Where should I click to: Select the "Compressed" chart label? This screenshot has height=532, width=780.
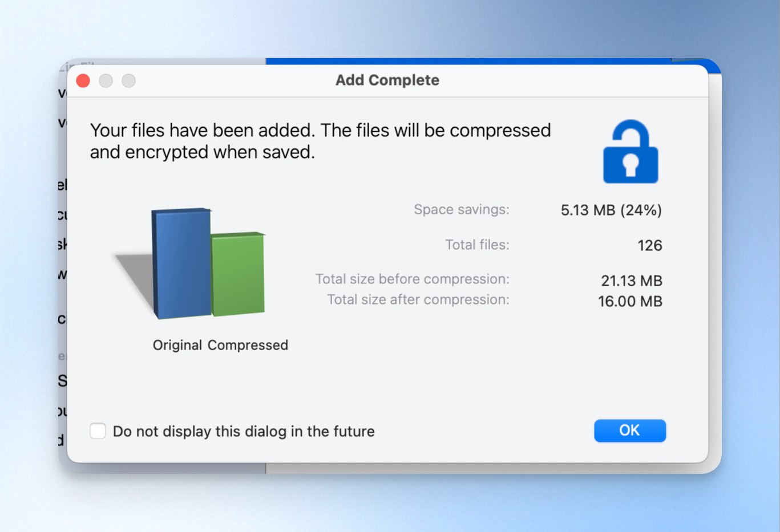(248, 345)
